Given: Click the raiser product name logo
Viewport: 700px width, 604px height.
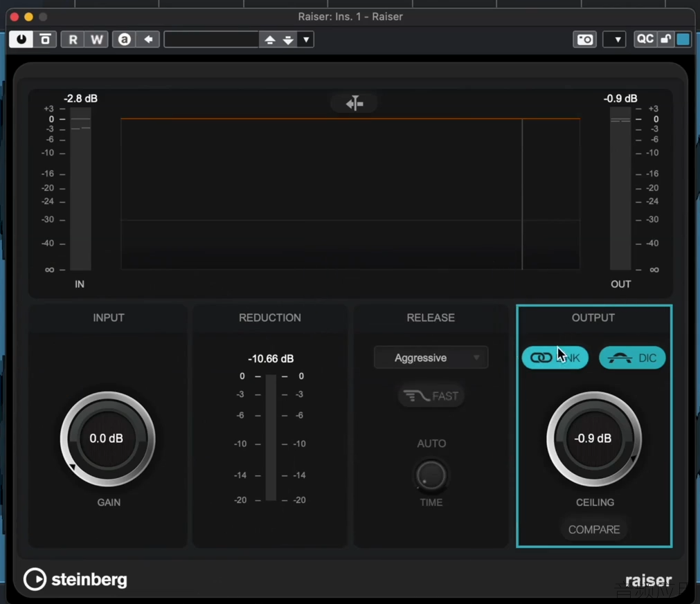Looking at the screenshot, I should pyautogui.click(x=648, y=580).
